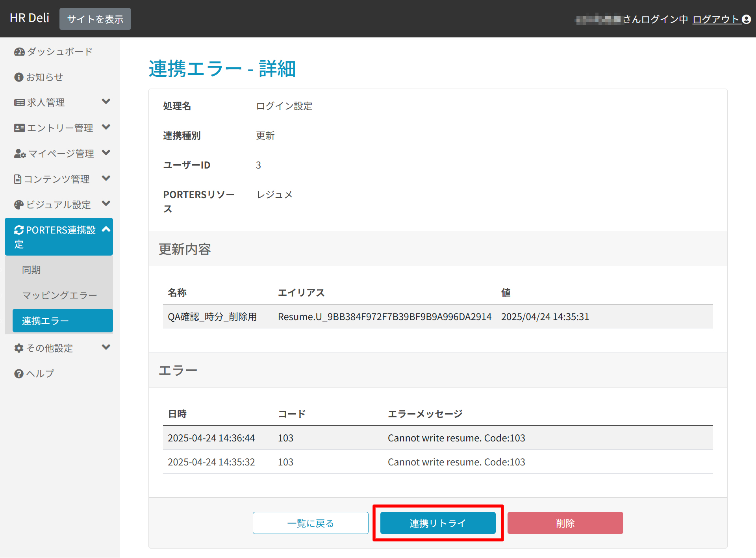Viewport: 756px width, 558px height.
Task: Click the info icon beside お知らせ
Action: pyautogui.click(x=19, y=77)
